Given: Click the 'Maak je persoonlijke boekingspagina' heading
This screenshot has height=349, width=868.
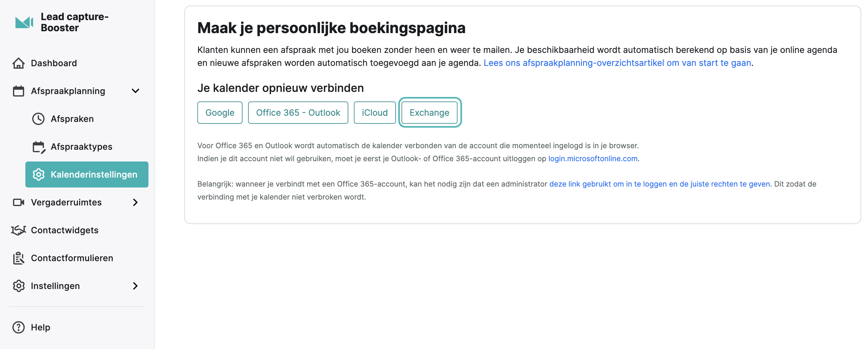Looking at the screenshot, I should click(331, 28).
